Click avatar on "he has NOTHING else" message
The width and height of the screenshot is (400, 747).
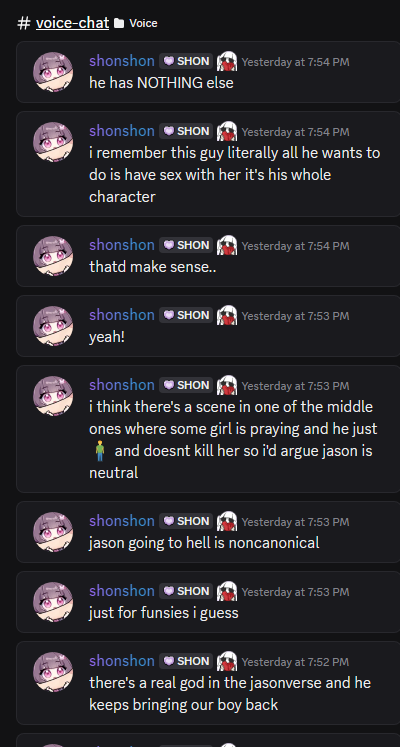click(53, 72)
